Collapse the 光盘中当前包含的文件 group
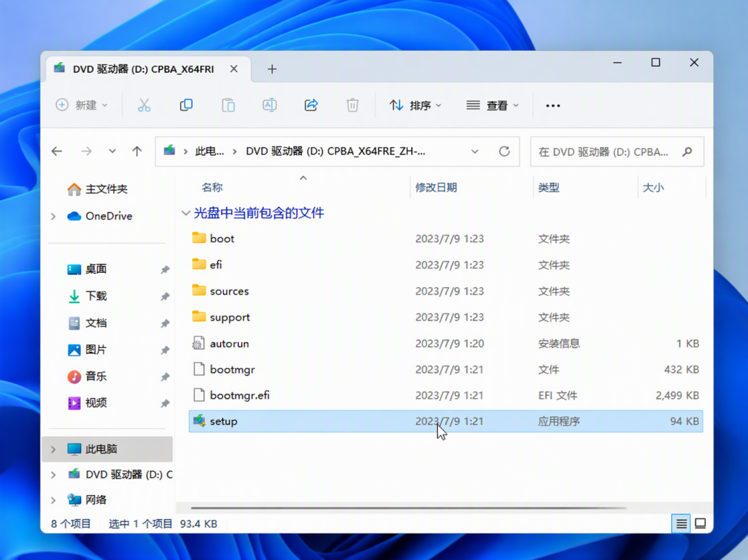The image size is (748, 560). click(186, 213)
